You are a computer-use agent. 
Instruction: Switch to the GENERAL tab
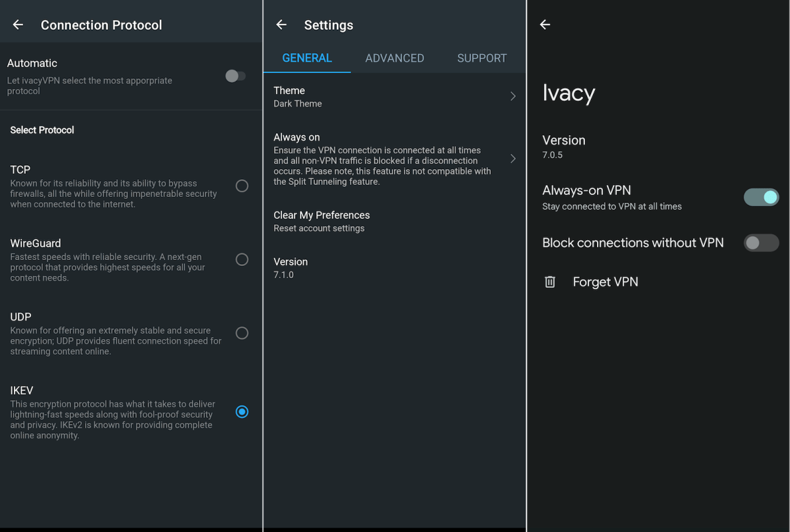pyautogui.click(x=307, y=59)
